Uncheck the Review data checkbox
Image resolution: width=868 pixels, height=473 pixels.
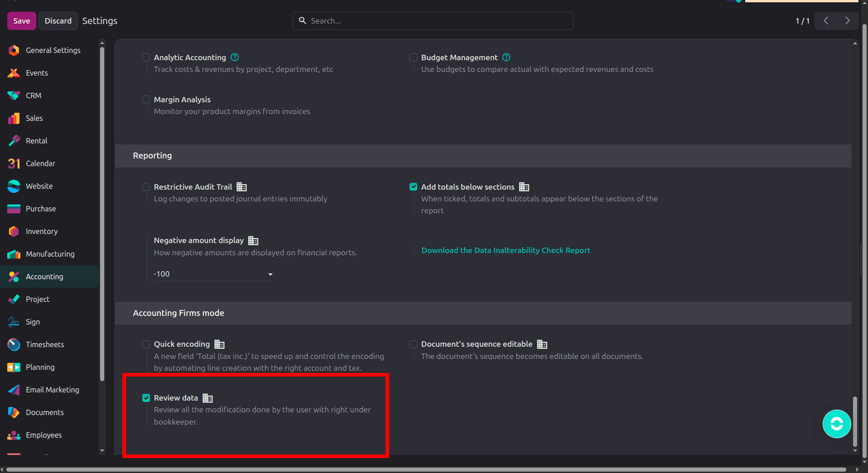click(146, 398)
